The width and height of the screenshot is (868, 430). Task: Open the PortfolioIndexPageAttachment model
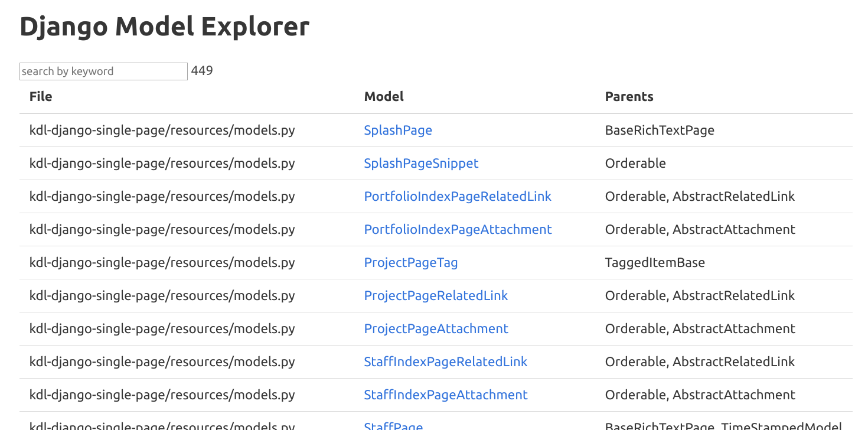point(458,230)
